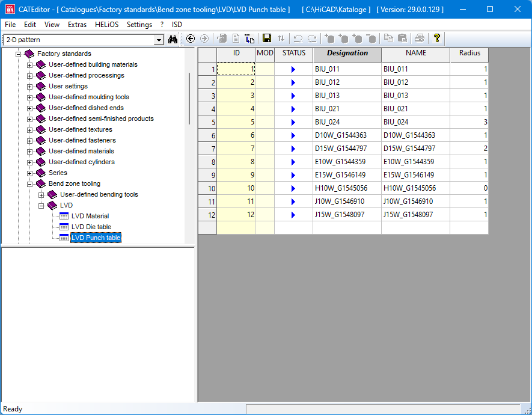The width and height of the screenshot is (532, 415).
Task: Open the Extras menu
Action: pyautogui.click(x=77, y=25)
